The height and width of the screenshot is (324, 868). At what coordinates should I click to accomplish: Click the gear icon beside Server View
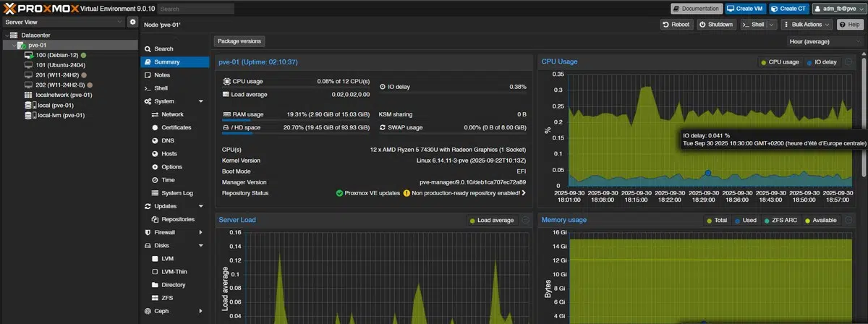[x=132, y=22]
